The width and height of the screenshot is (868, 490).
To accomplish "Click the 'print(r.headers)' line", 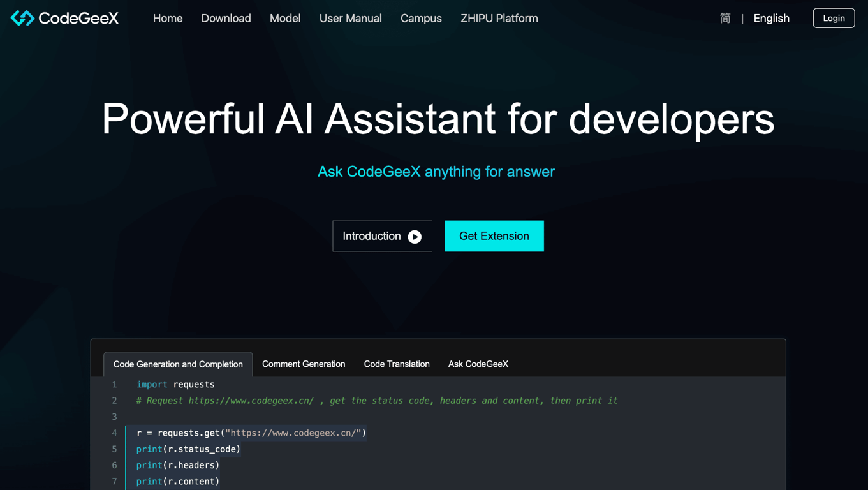I will 178,465.
